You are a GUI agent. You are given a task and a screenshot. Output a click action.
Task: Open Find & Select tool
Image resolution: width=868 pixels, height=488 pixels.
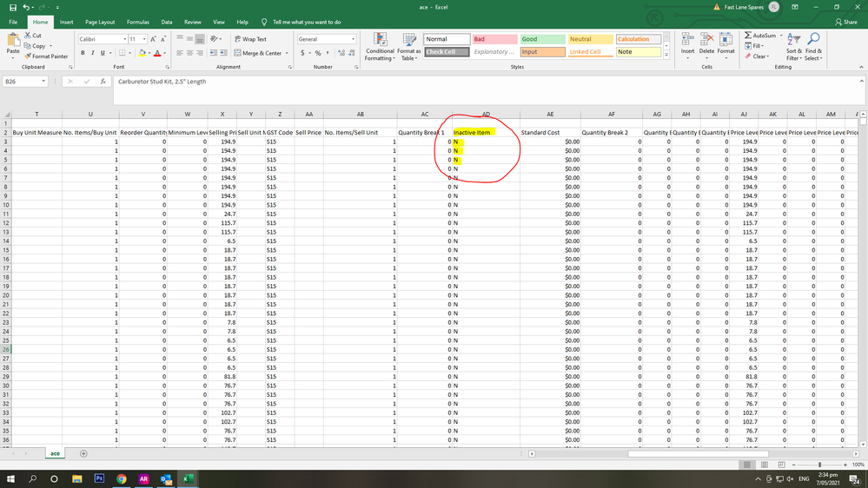(814, 46)
